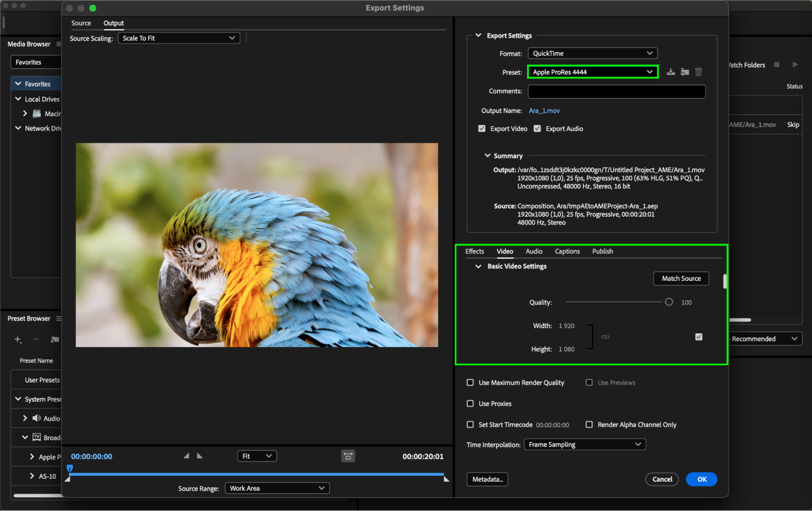Image resolution: width=812 pixels, height=511 pixels.
Task: Click the Preset Browser add plus icon
Action: 18,339
